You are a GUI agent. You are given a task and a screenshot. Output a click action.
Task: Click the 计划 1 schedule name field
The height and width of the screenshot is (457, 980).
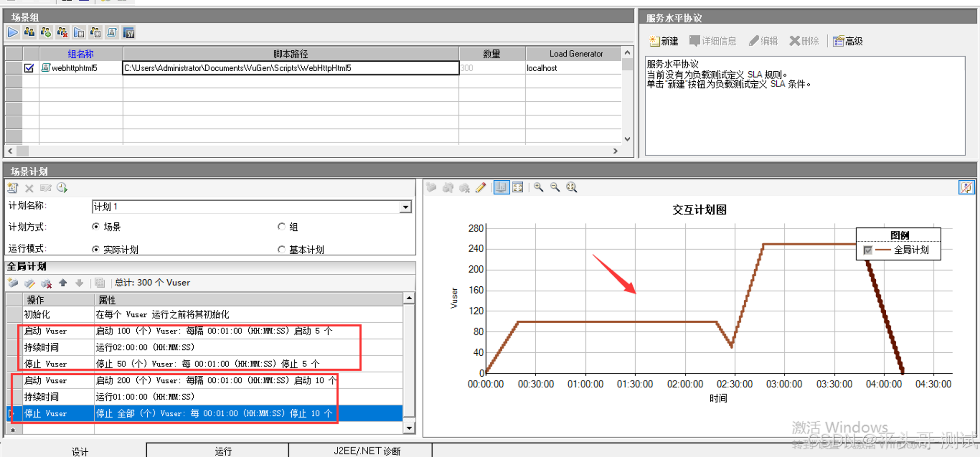[x=246, y=207]
